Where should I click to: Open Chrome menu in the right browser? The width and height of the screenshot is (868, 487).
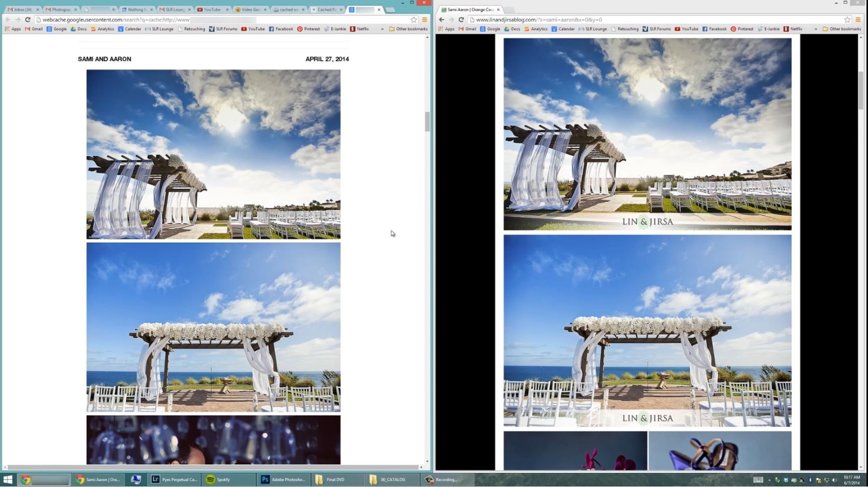pyautogui.click(x=858, y=20)
